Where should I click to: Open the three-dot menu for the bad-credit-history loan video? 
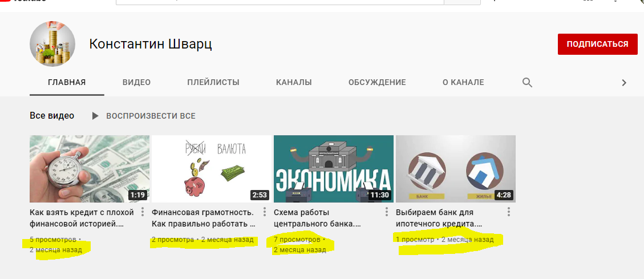[x=143, y=212]
